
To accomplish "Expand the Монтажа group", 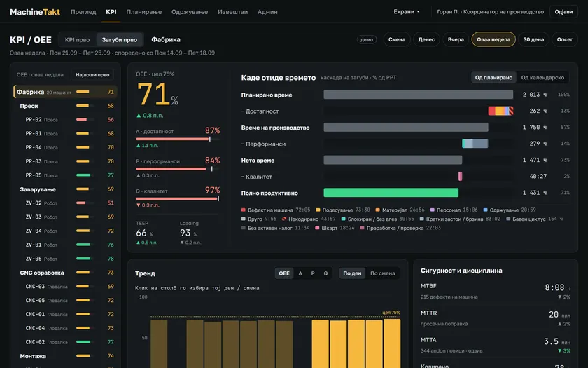I will pyautogui.click(x=65, y=356).
